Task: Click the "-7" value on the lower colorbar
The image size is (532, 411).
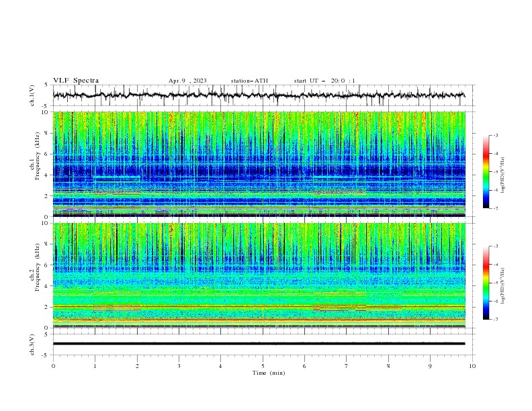Action: pos(495,320)
